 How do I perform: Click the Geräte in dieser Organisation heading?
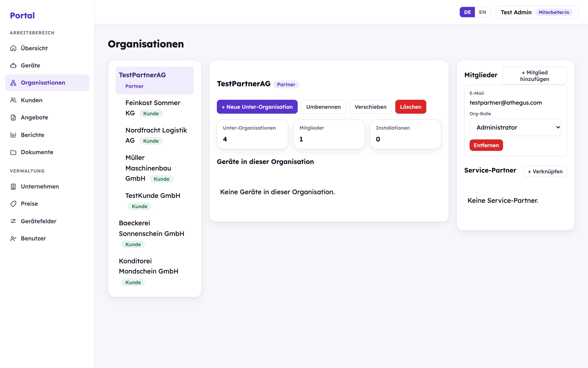(265, 162)
